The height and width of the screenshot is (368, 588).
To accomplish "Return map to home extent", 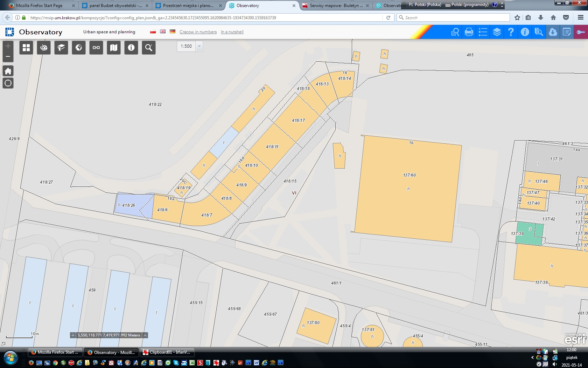I will (x=8, y=71).
